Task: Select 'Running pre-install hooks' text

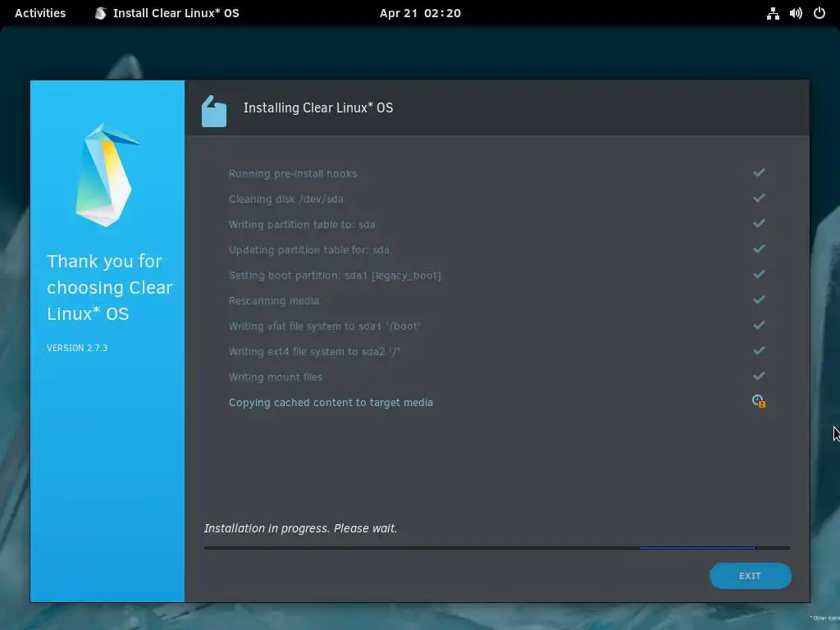Action: click(293, 174)
